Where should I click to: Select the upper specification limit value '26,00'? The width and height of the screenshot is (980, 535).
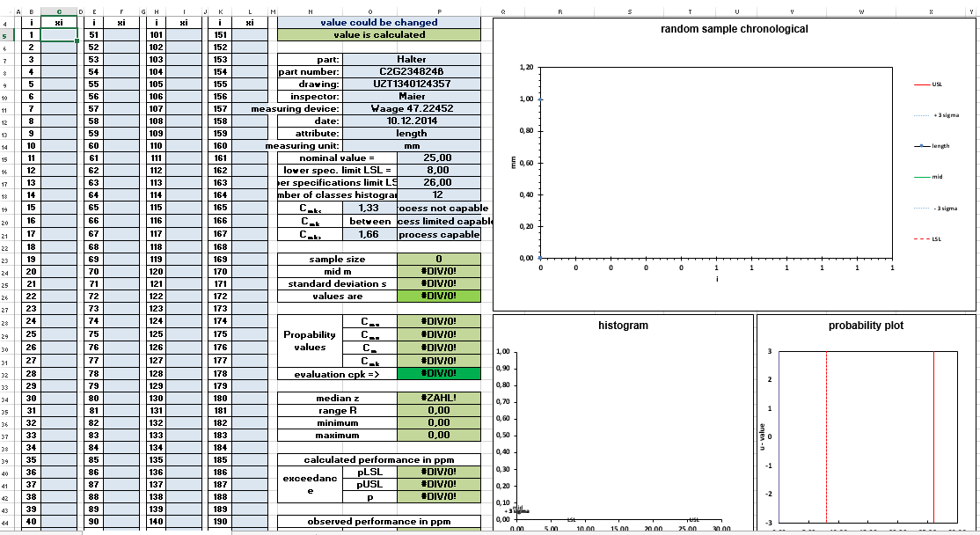click(439, 182)
